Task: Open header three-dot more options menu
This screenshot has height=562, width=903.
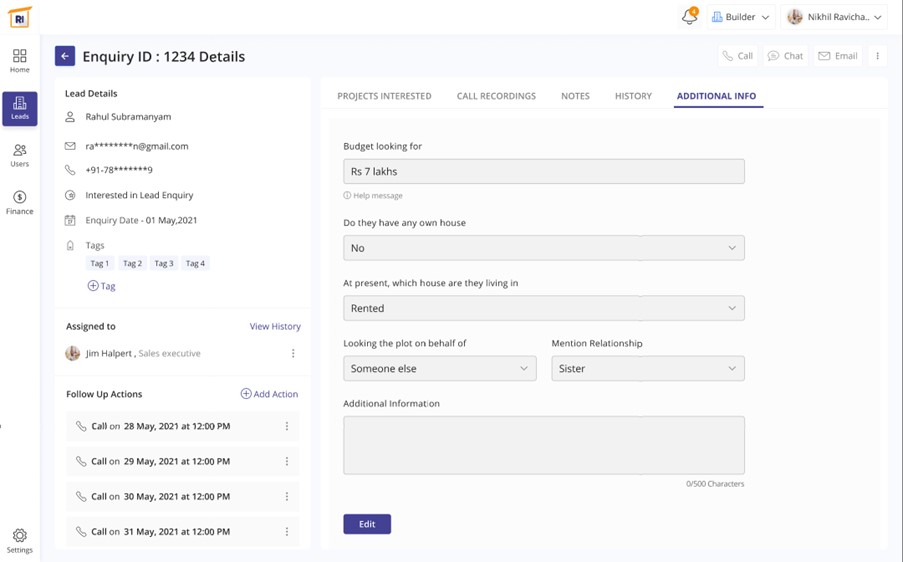Action: (x=877, y=56)
